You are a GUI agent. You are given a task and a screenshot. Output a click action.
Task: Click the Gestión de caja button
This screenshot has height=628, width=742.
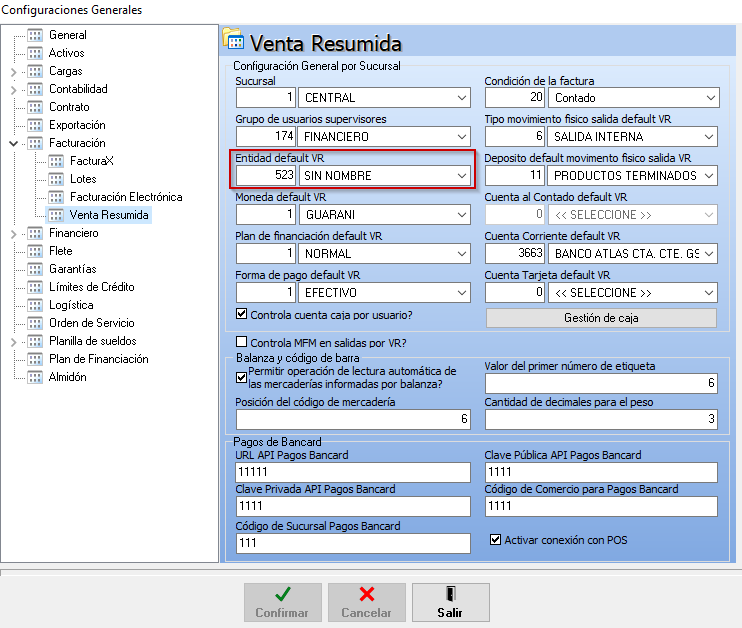pyautogui.click(x=601, y=318)
